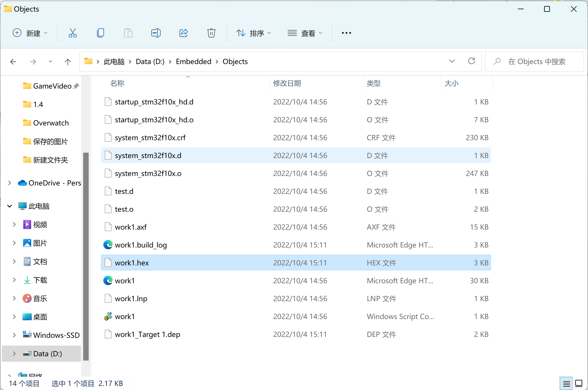Screen dimensions: 588x390
Task: Go up one folder level
Action: pyautogui.click(x=68, y=61)
